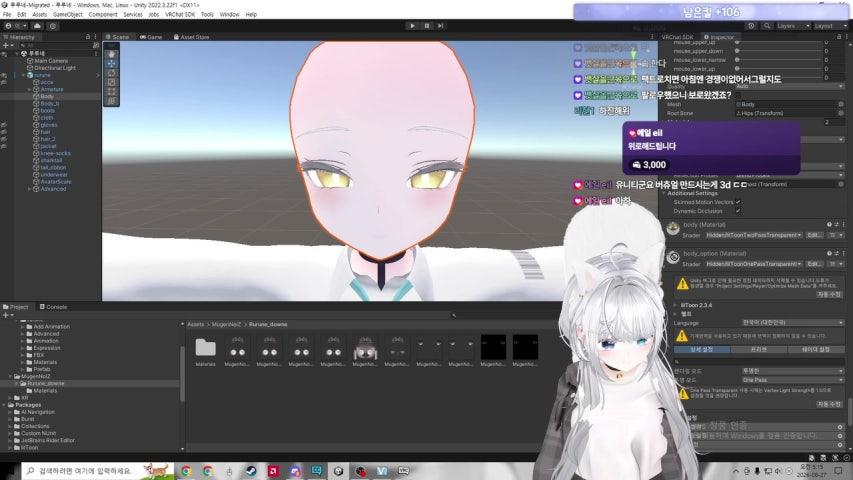Click the Project panel create plus button
This screenshot has width=853, height=480.
(7, 315)
